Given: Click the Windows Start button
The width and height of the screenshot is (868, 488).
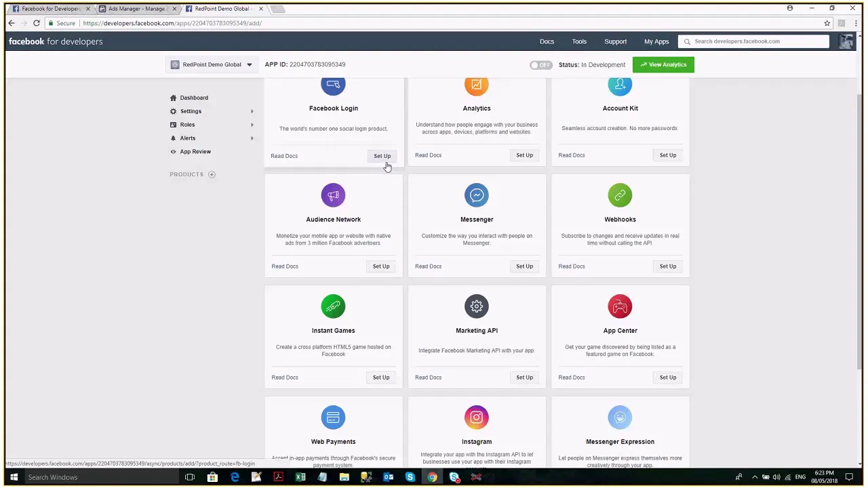Looking at the screenshot, I should pos(14,477).
